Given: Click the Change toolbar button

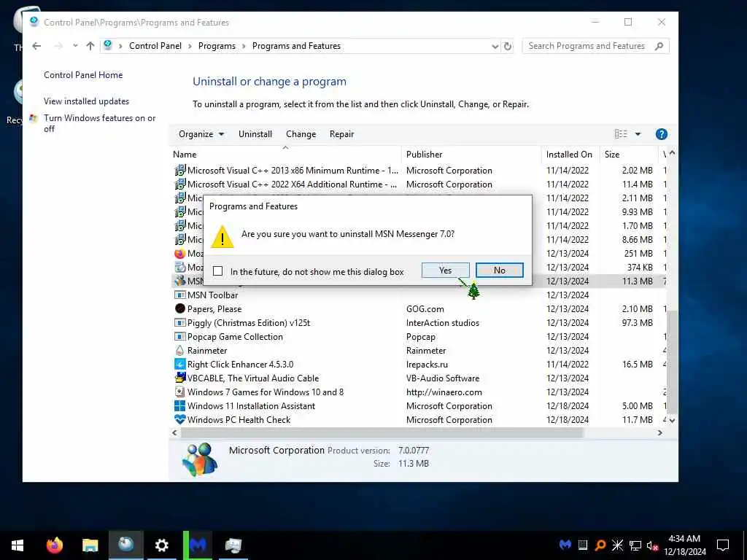Looking at the screenshot, I should pyautogui.click(x=301, y=134).
